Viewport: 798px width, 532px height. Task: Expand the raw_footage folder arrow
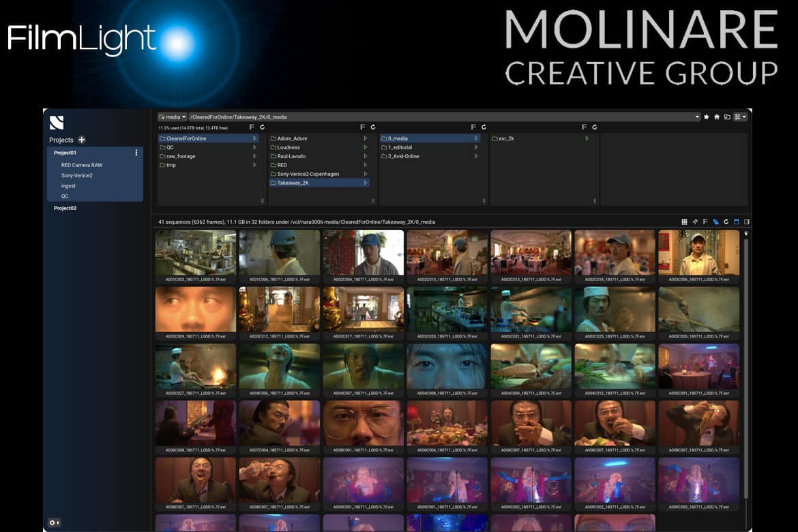pos(254,156)
